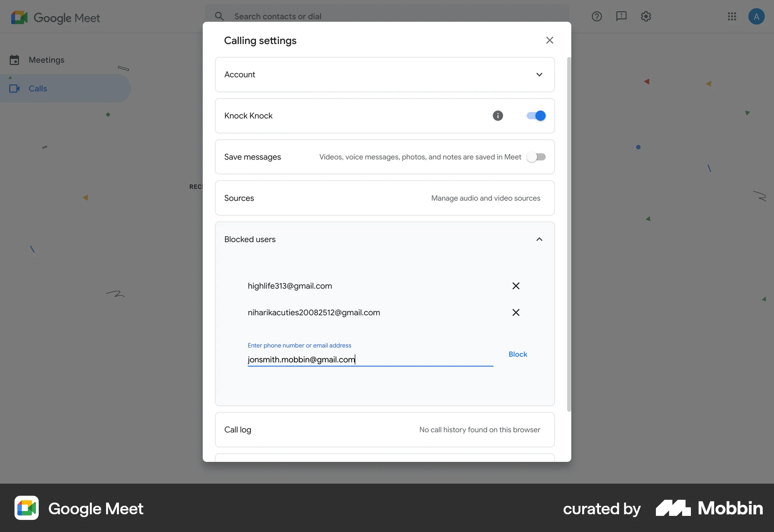This screenshot has width=774, height=532.
Task: Collapse the Blocked users section
Action: tap(539, 239)
